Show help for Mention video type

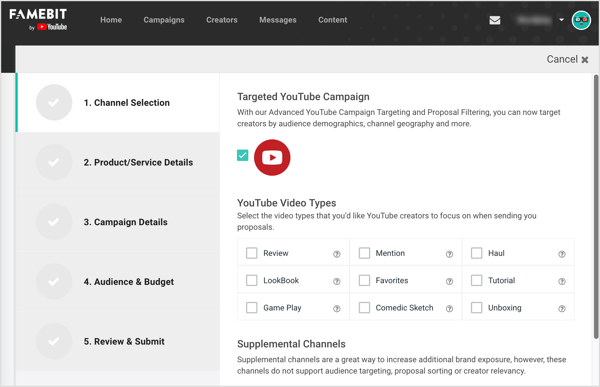coord(449,254)
